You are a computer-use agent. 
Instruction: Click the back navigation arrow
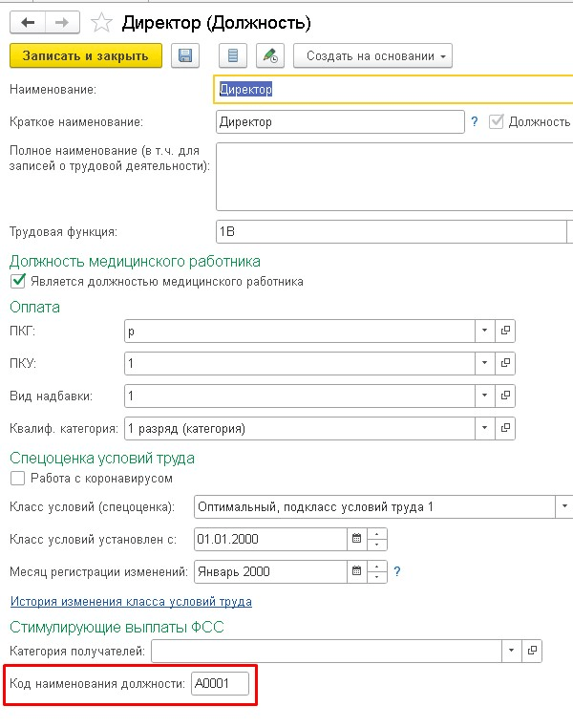coord(28,22)
